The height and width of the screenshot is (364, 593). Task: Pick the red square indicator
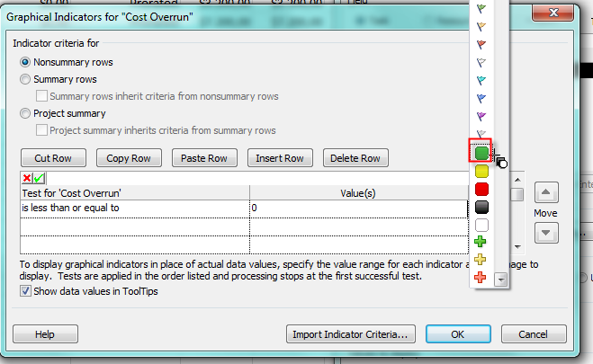click(x=481, y=189)
